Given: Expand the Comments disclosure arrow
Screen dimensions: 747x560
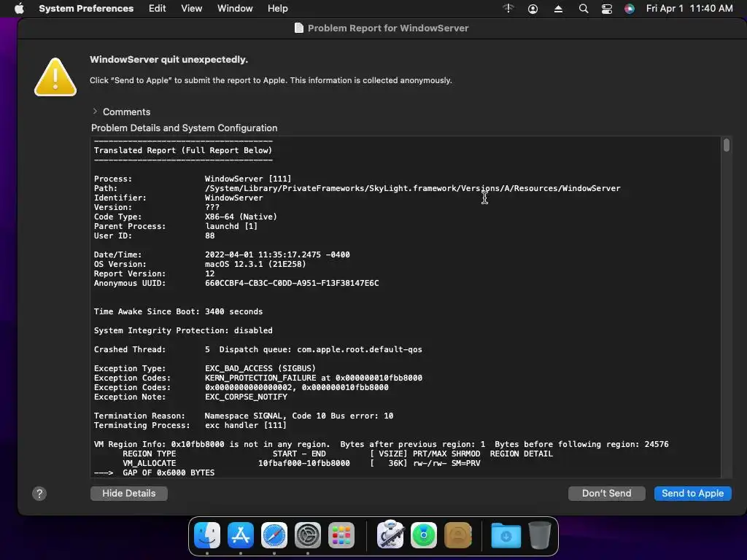Looking at the screenshot, I should (x=95, y=112).
